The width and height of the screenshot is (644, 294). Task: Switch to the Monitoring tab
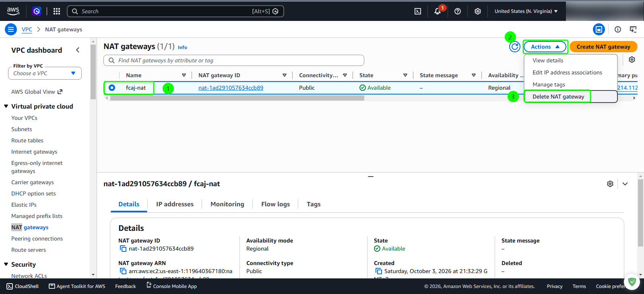pos(227,204)
